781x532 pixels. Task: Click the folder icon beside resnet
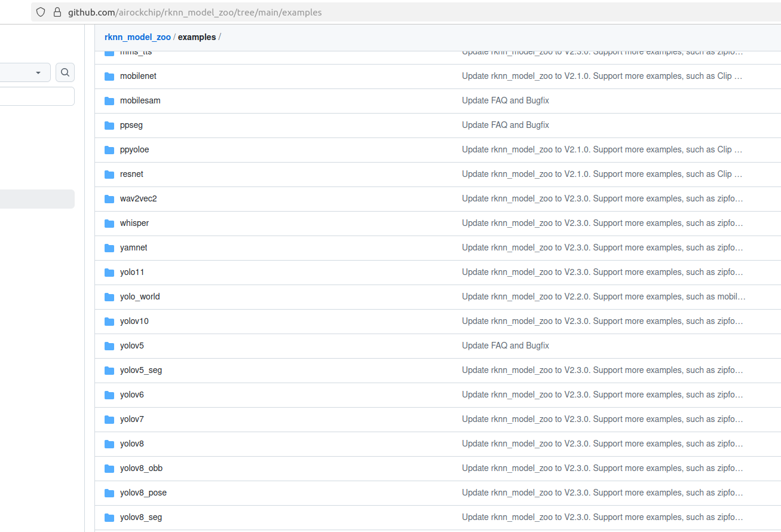click(x=109, y=175)
